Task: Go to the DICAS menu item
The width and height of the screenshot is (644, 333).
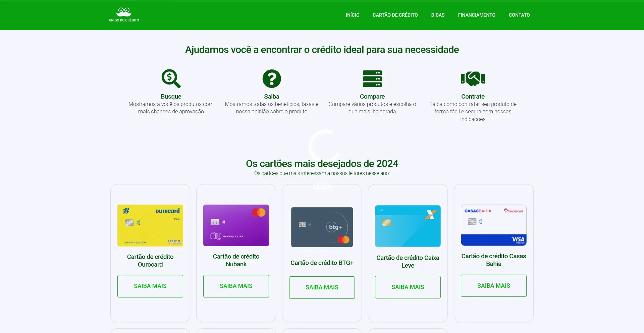Action: point(438,15)
